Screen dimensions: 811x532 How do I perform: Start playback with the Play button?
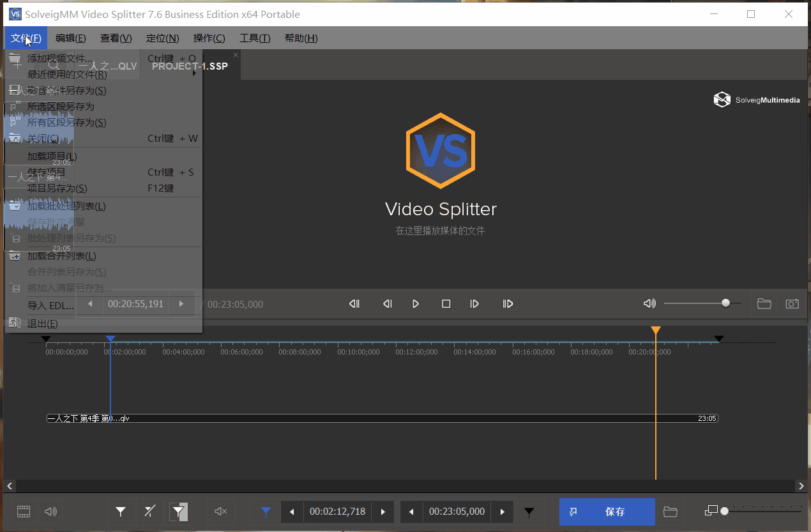416,304
